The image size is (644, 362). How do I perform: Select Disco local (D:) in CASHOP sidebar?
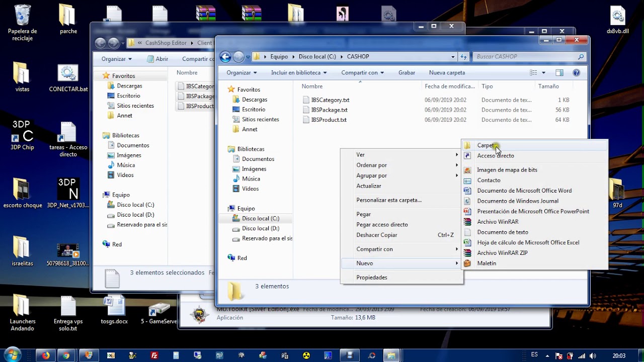pyautogui.click(x=261, y=228)
